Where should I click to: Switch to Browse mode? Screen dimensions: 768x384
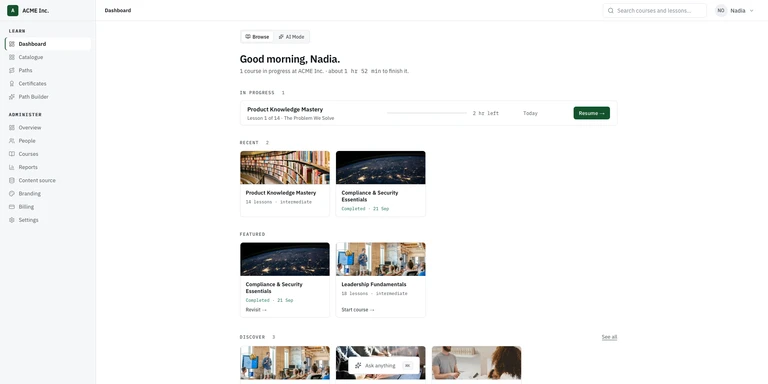pyautogui.click(x=257, y=37)
